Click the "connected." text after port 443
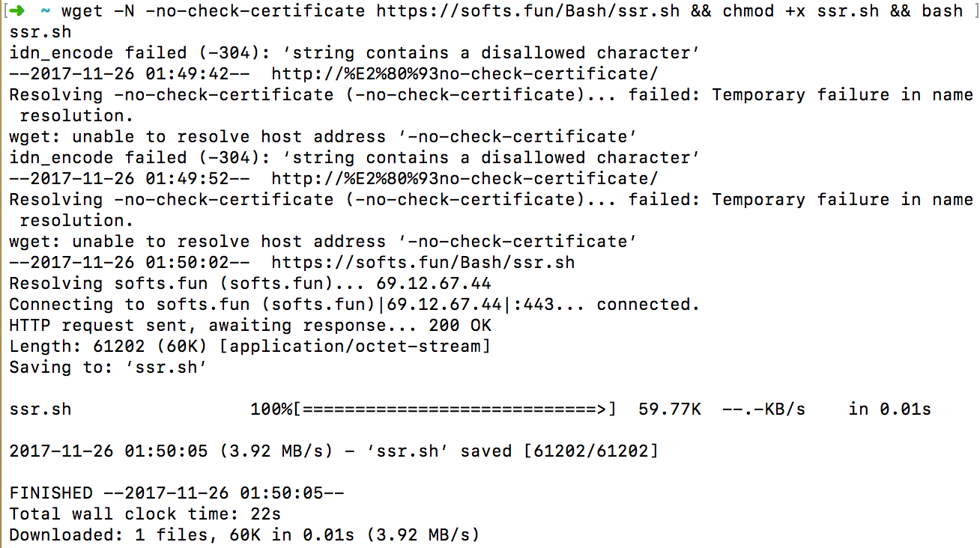This screenshot has width=980, height=548. [647, 305]
